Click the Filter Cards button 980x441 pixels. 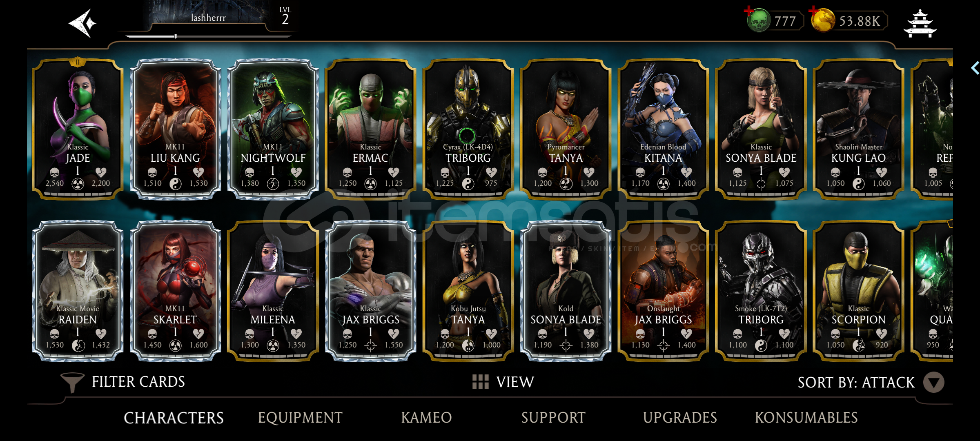(x=123, y=382)
